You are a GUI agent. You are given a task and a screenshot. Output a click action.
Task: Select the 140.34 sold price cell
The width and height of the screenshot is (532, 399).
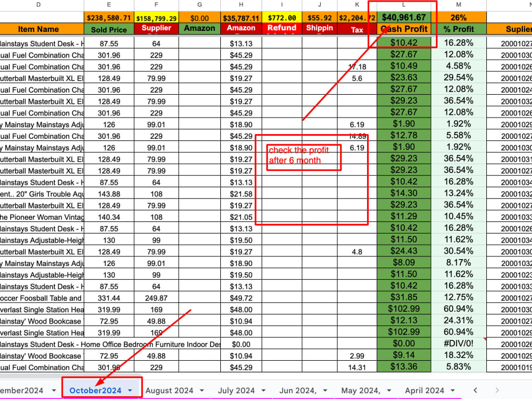(x=109, y=217)
